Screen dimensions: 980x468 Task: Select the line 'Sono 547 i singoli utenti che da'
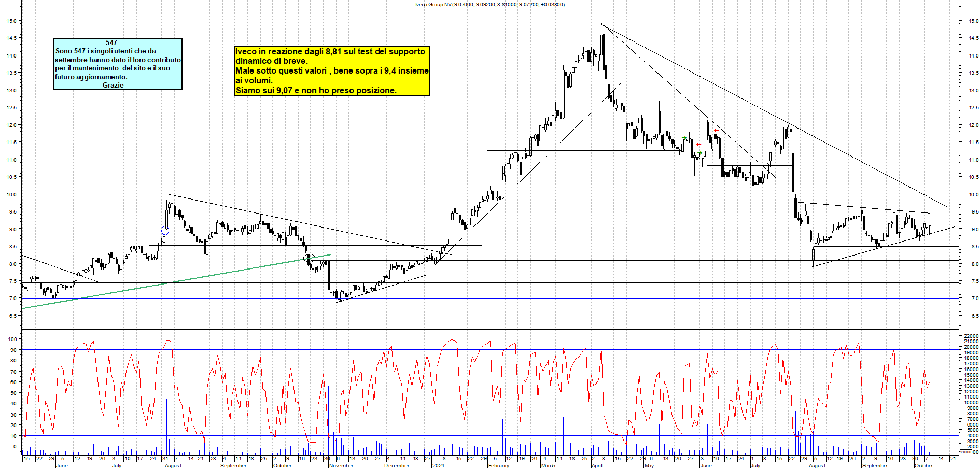[x=106, y=51]
